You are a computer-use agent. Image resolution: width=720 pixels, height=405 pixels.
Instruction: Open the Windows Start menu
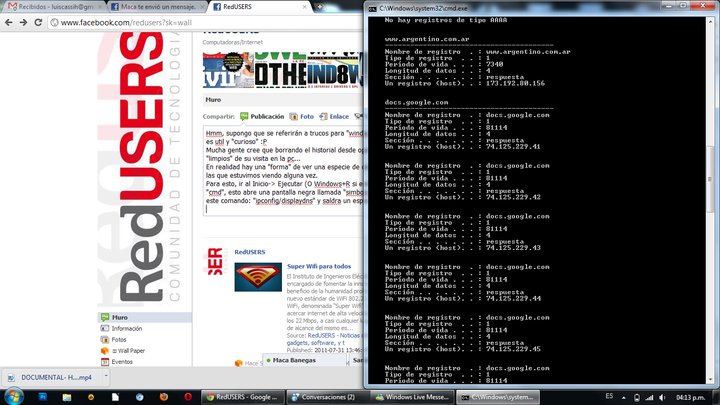(13, 396)
